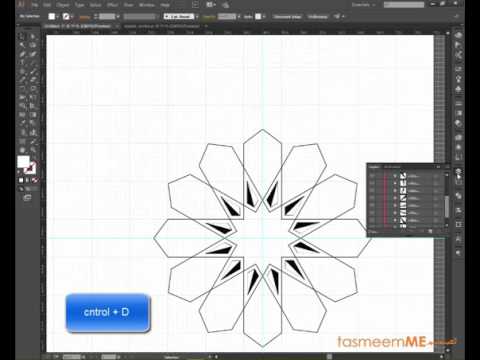Click the help search field

coord(404,5)
